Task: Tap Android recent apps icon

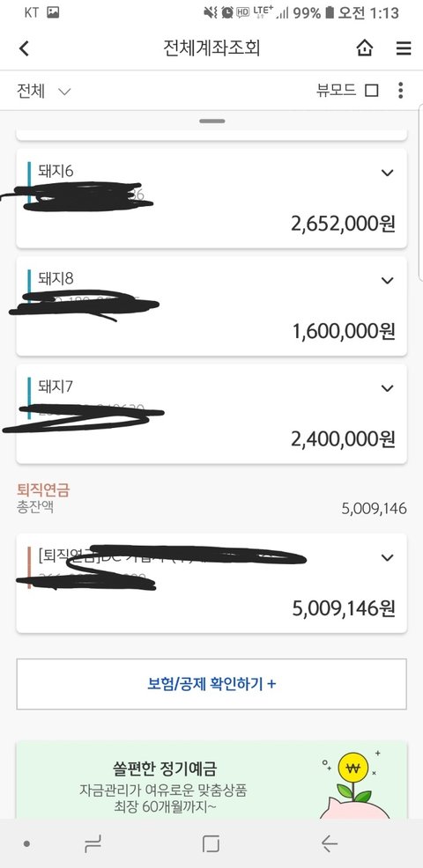Action: [x=93, y=843]
